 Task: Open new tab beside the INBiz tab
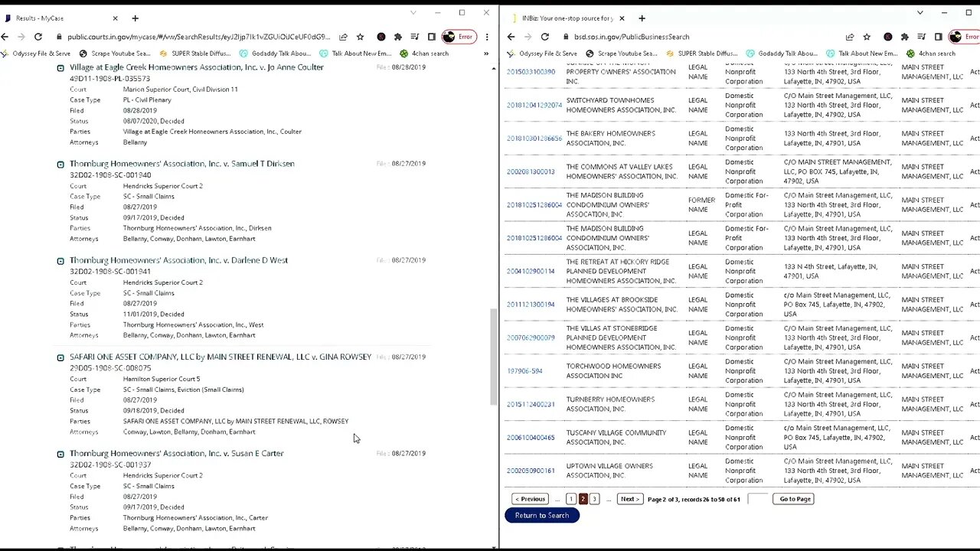point(642,18)
